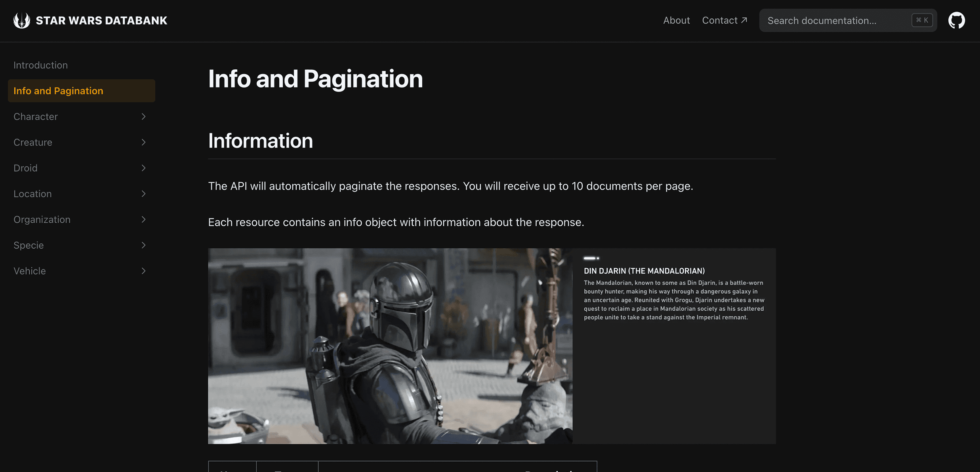Viewport: 980px width, 472px height.
Task: Click the ⌘K shortcut badge
Action: [922, 20]
